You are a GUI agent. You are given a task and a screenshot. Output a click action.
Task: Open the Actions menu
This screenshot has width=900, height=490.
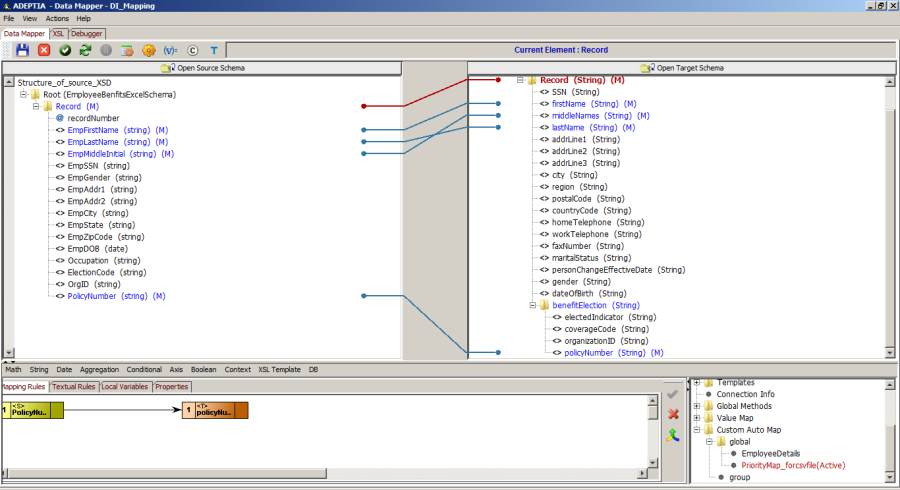(57, 18)
